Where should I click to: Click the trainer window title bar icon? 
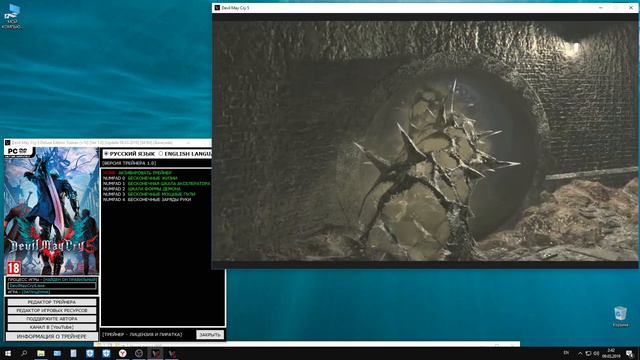click(x=7, y=142)
